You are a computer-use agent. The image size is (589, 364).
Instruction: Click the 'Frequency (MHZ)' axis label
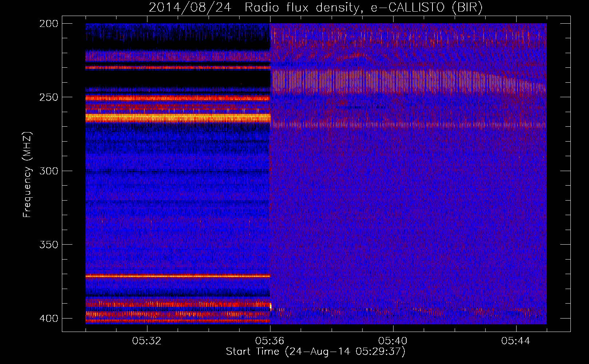(27, 174)
